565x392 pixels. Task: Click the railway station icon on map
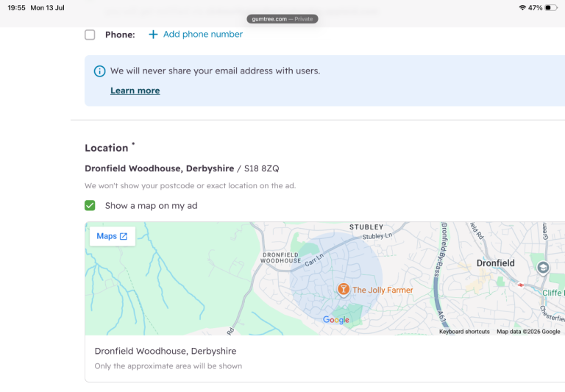point(521,285)
